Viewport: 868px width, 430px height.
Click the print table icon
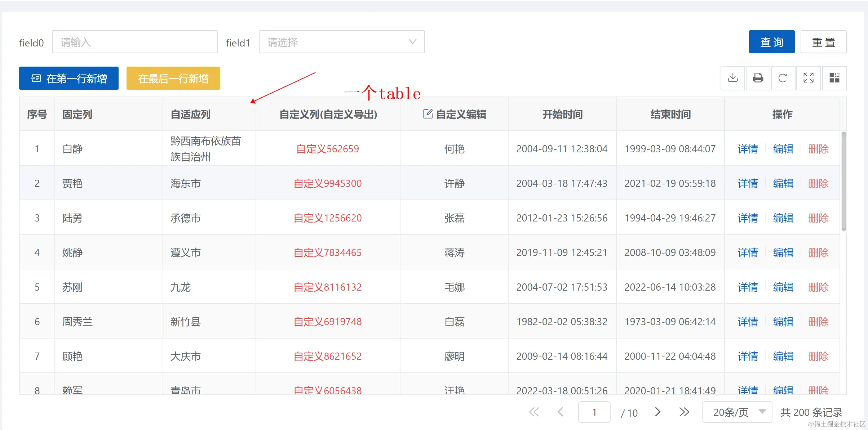(758, 78)
